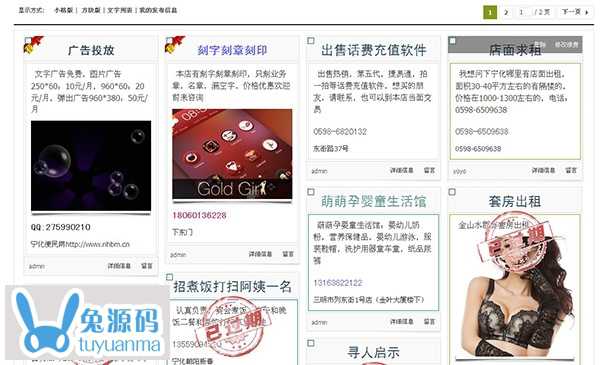Open the bubbles image in 广告投放 card
This screenshot has width=600, height=365.
click(91, 166)
